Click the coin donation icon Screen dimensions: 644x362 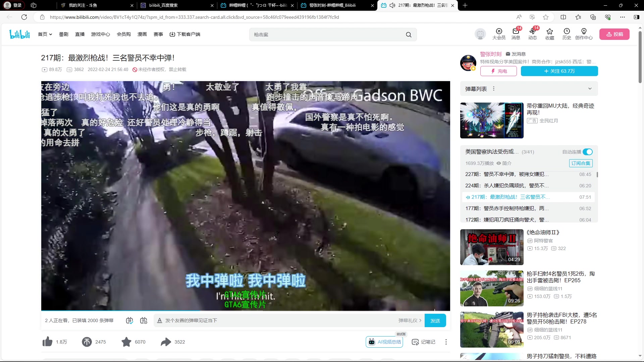87,342
